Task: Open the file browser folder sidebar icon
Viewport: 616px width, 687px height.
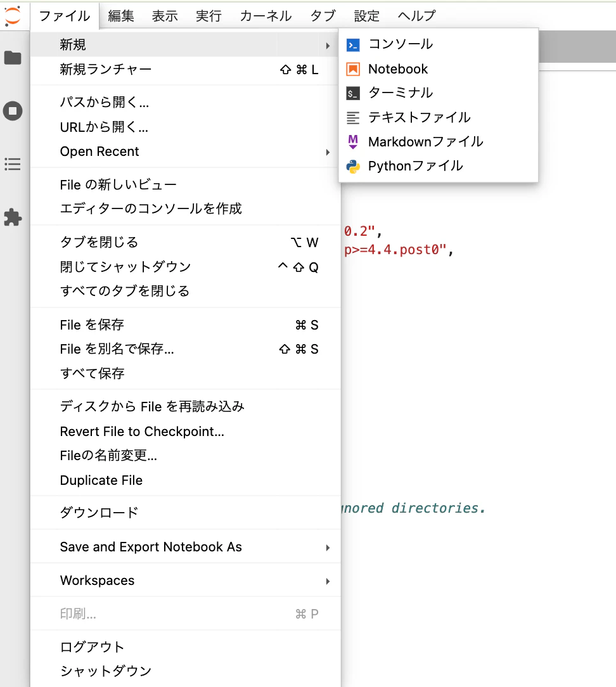Action: pos(13,58)
